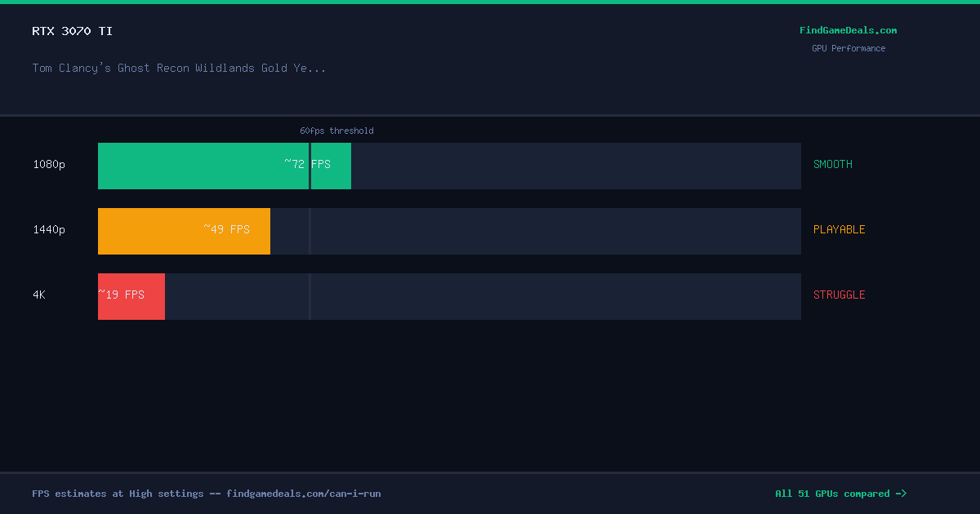The width and height of the screenshot is (980, 514).
Task: Click the 1080p resolution label
Action: [49, 165]
